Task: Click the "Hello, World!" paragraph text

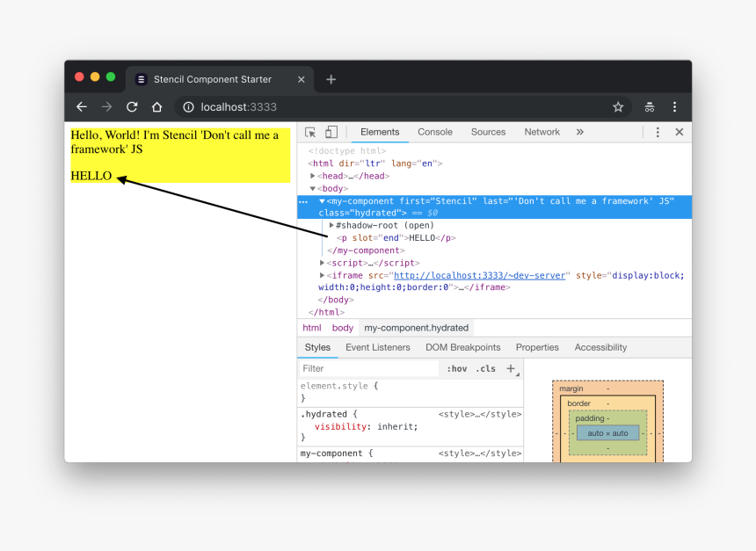Action: (175, 141)
